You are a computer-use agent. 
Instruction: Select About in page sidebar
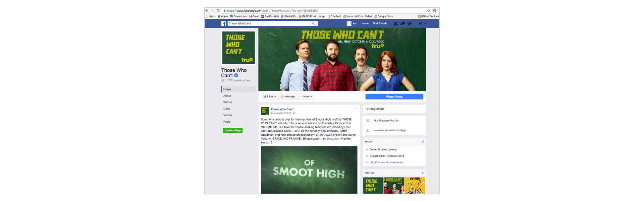pyautogui.click(x=227, y=96)
